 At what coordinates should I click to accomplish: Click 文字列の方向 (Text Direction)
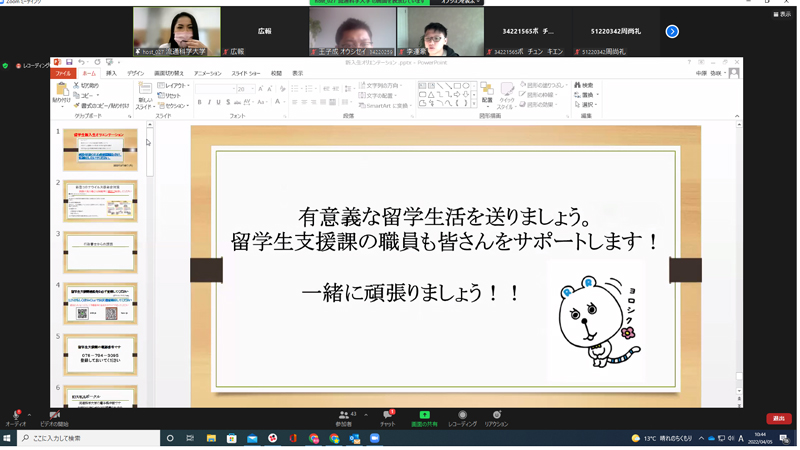click(381, 85)
